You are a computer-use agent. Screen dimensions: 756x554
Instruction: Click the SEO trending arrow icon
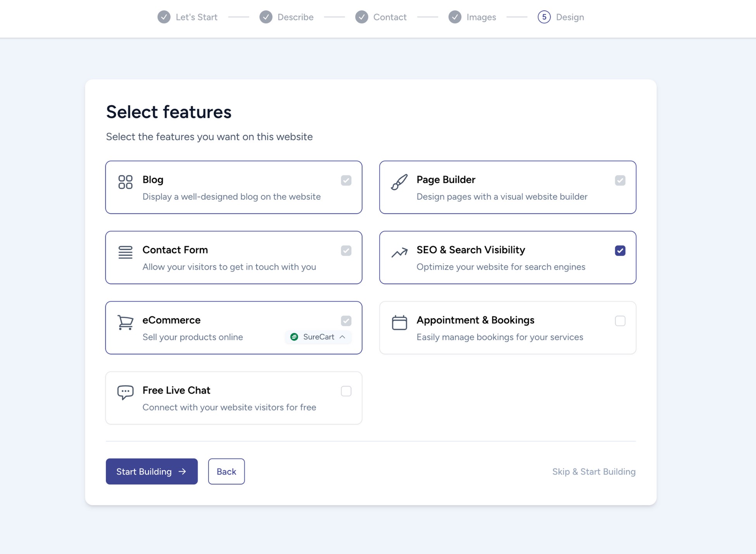click(x=399, y=252)
